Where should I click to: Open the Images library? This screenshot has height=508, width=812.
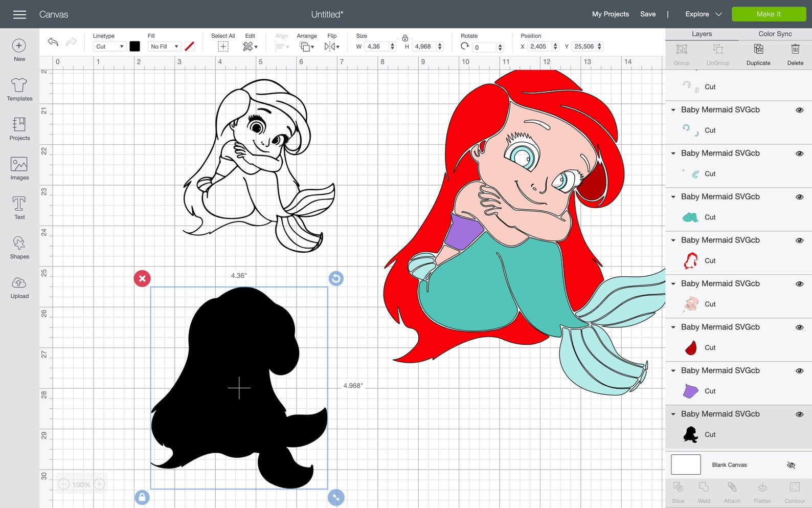click(x=19, y=168)
